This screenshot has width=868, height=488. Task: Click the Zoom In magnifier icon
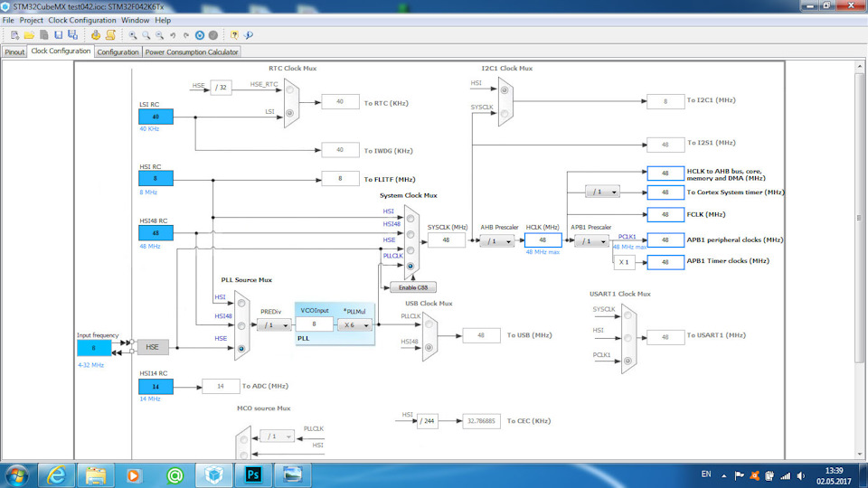(x=133, y=35)
